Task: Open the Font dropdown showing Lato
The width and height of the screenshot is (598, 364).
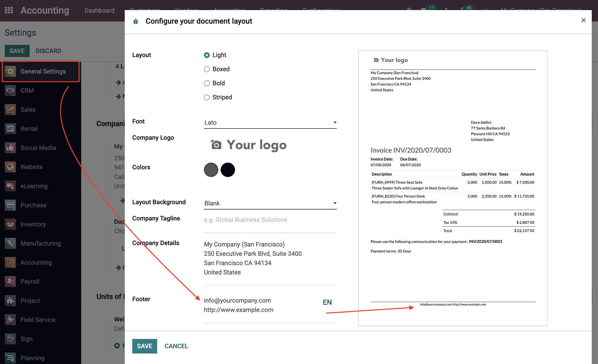Action: [270, 123]
